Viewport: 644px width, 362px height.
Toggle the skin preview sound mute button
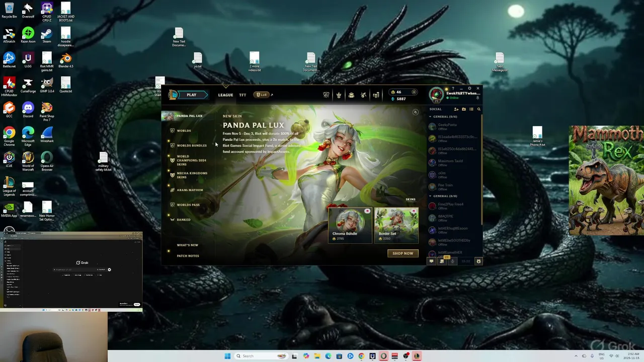(x=415, y=112)
